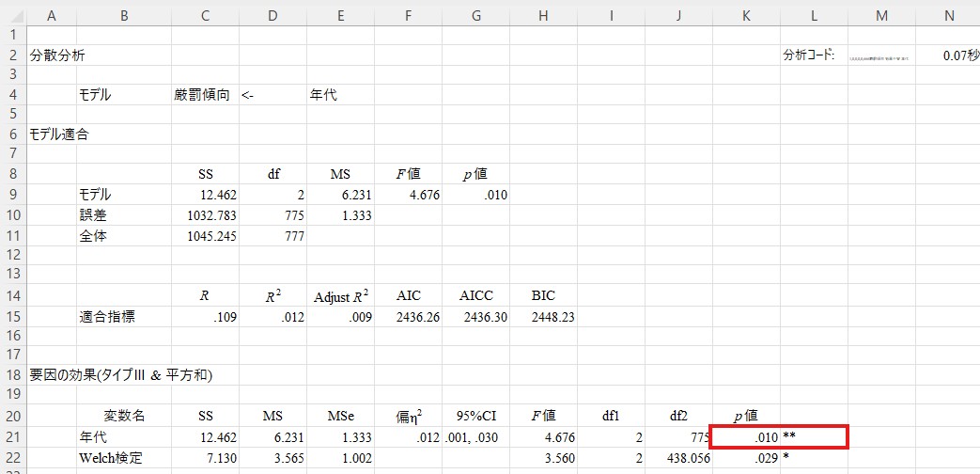Click the 厳罰傾向 cell in the model row

pyautogui.click(x=205, y=95)
